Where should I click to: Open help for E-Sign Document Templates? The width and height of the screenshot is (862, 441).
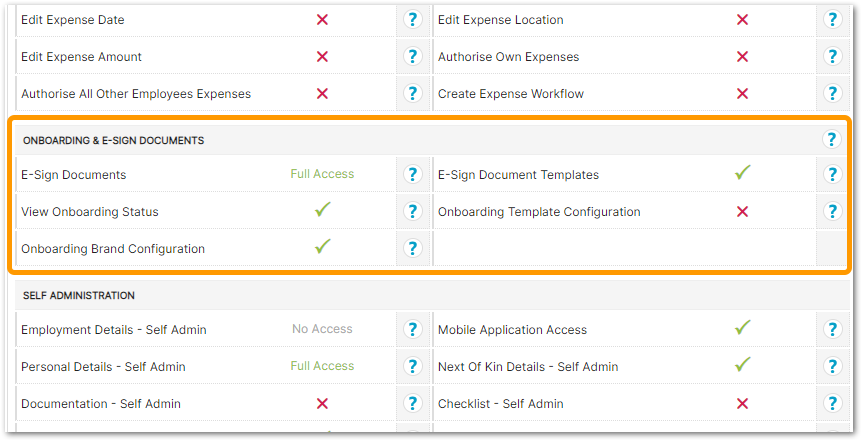[x=832, y=175]
